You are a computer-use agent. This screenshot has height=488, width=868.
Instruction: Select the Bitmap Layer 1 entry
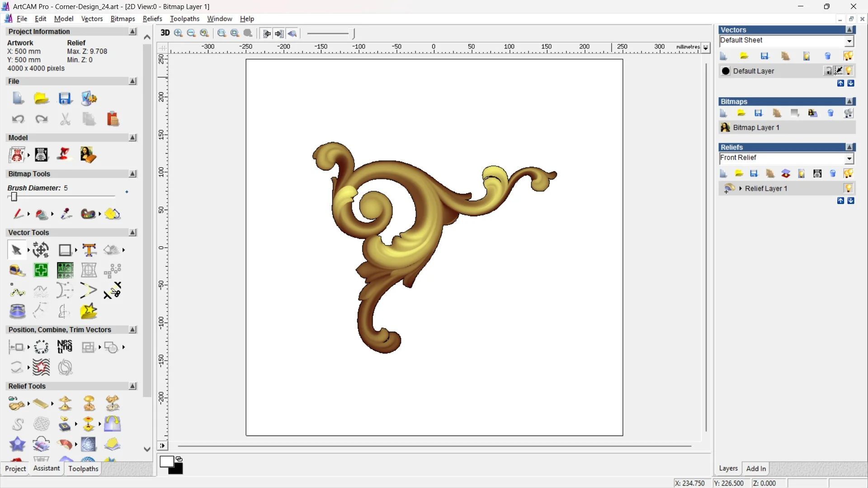[x=756, y=127]
